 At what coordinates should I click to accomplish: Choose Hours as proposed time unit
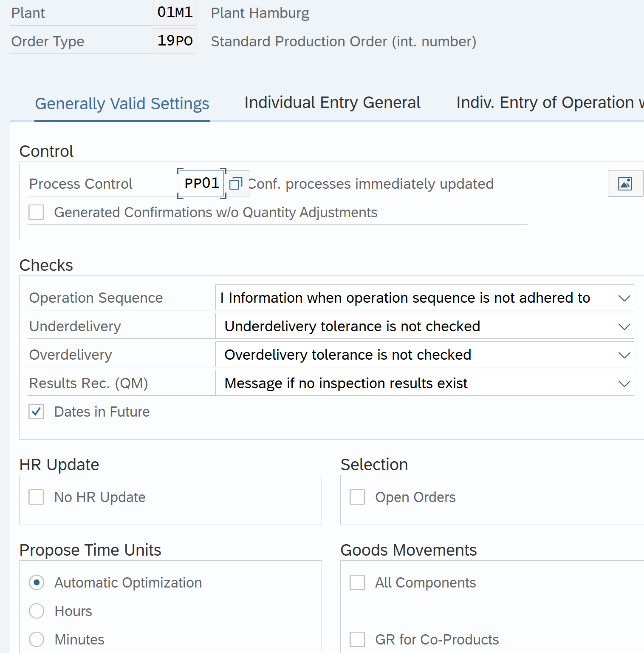click(37, 611)
